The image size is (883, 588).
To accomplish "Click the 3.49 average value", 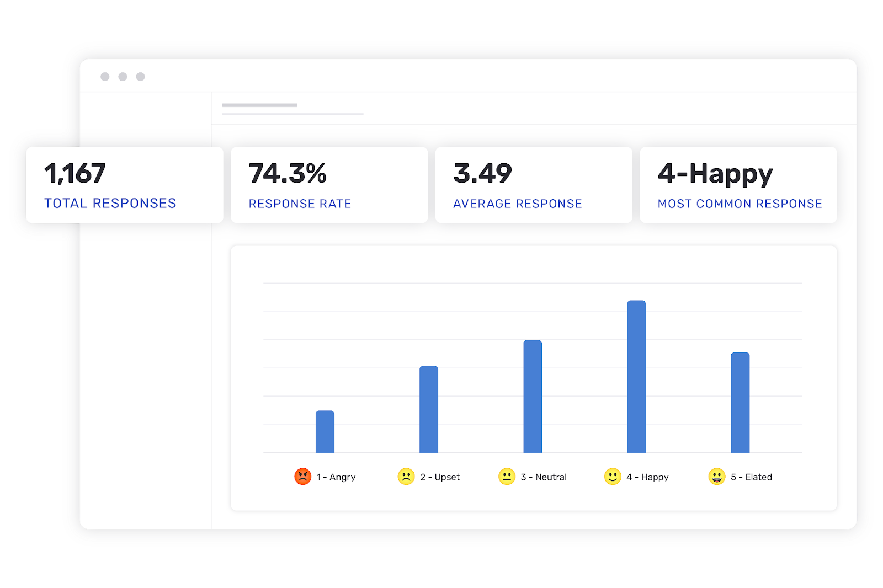I will (483, 173).
